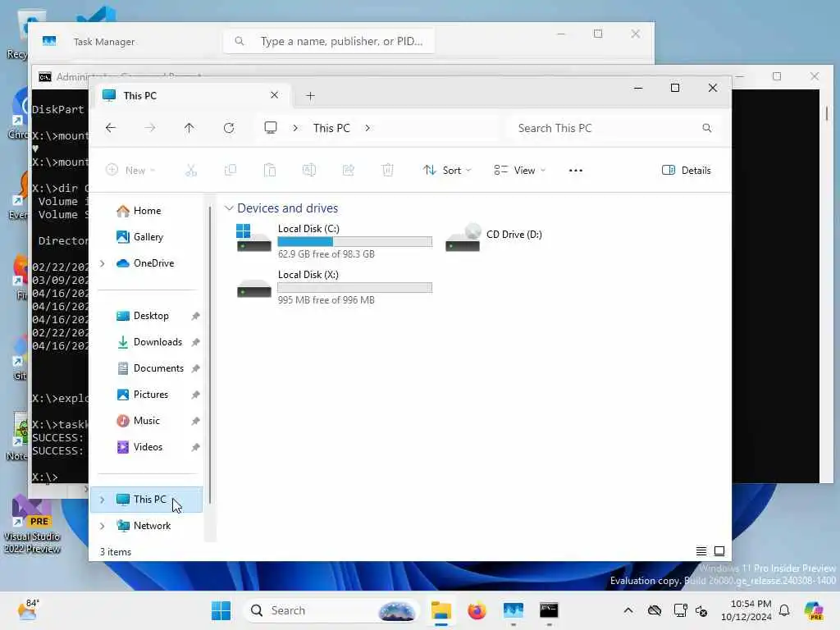Click the Copy icon in toolbar

(231, 171)
